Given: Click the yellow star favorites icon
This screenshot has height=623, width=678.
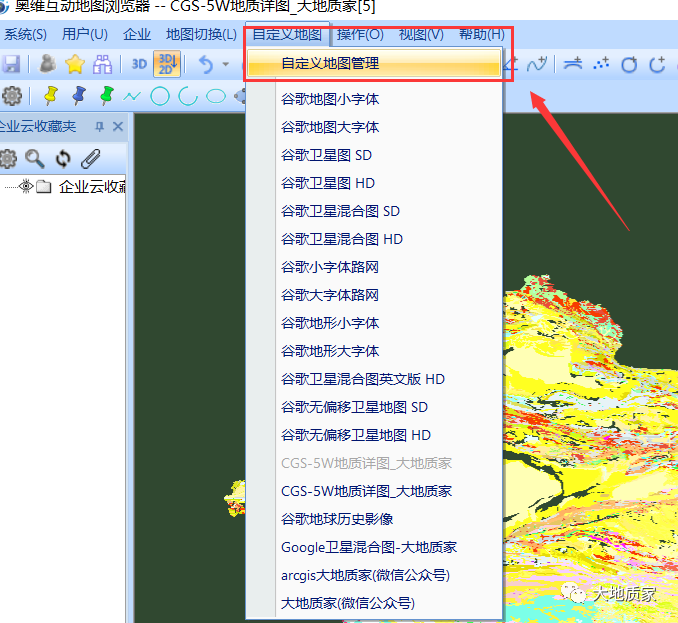Looking at the screenshot, I should coord(75,64).
